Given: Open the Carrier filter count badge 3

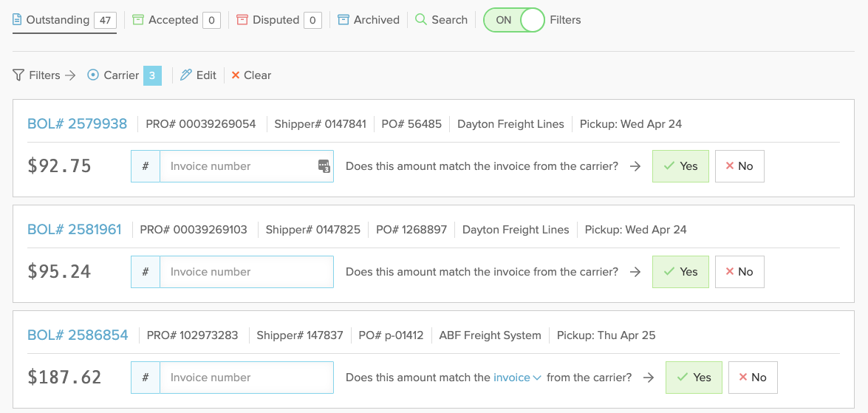Looking at the screenshot, I should [x=152, y=75].
